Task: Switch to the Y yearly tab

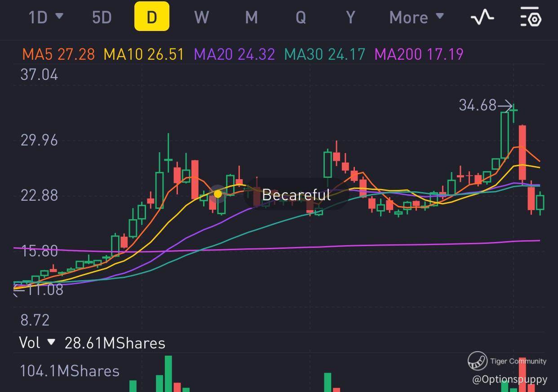Action: 350,17
